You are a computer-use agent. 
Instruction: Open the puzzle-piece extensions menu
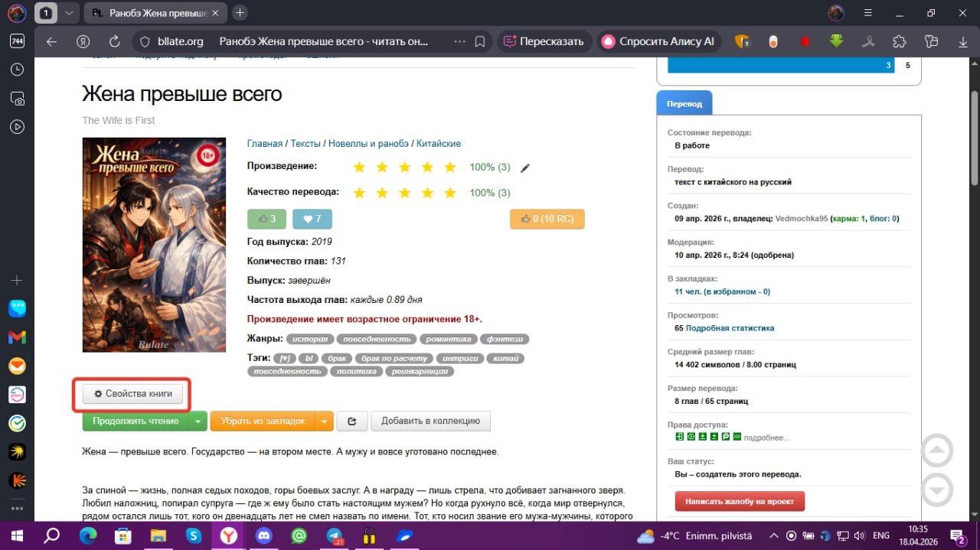tap(900, 41)
